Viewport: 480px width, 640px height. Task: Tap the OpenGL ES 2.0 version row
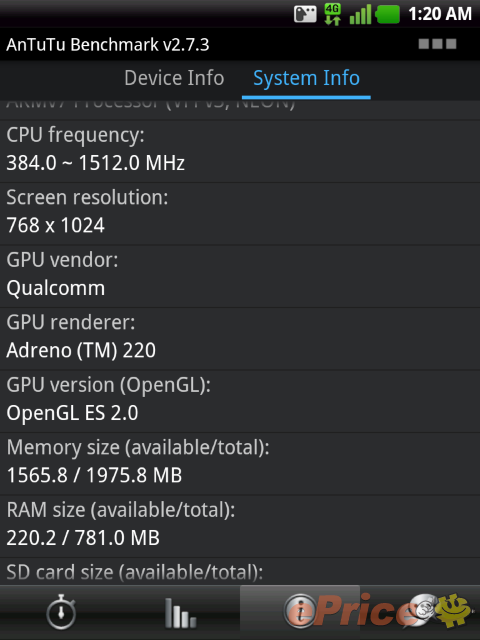pos(240,401)
